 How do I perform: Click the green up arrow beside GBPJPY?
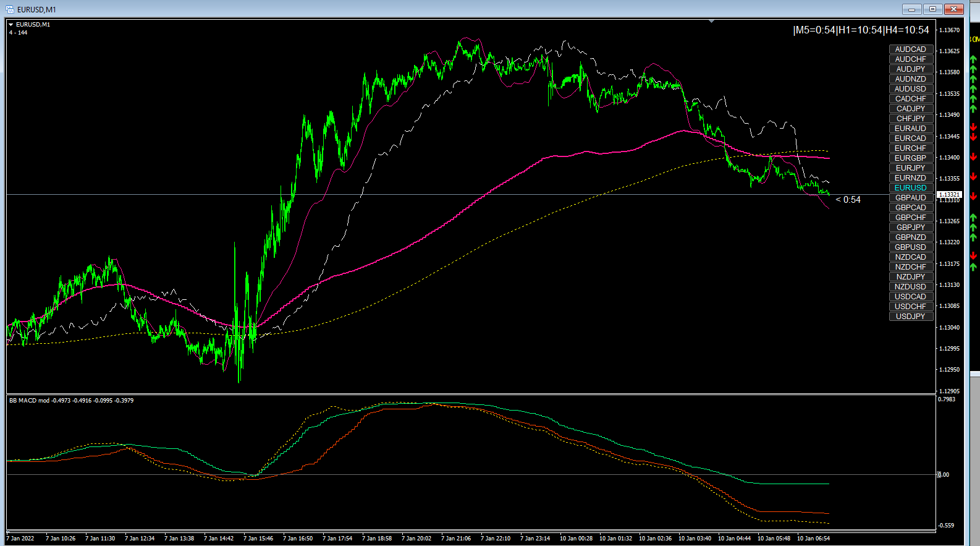coord(973,227)
